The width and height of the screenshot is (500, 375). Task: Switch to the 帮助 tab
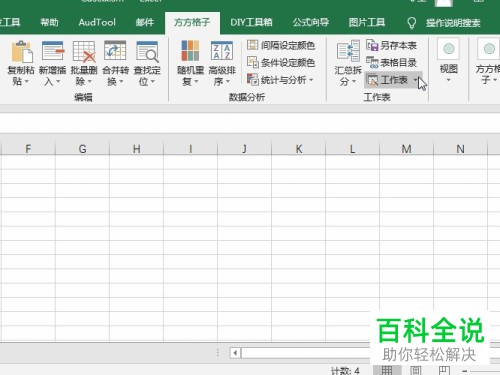(x=49, y=22)
